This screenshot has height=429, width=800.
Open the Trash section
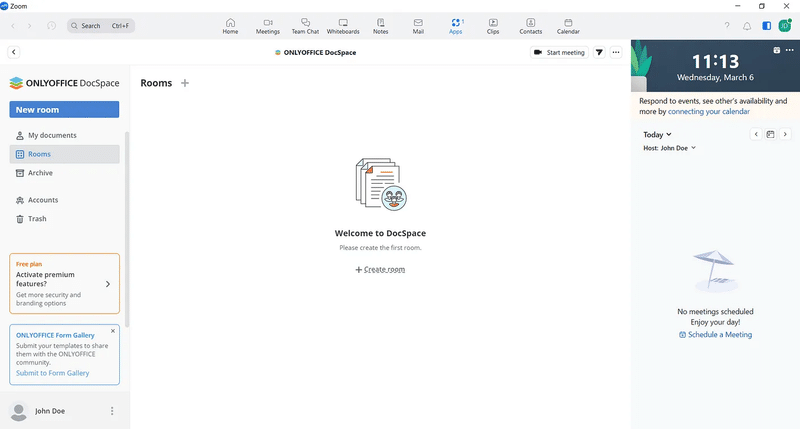pos(64,219)
